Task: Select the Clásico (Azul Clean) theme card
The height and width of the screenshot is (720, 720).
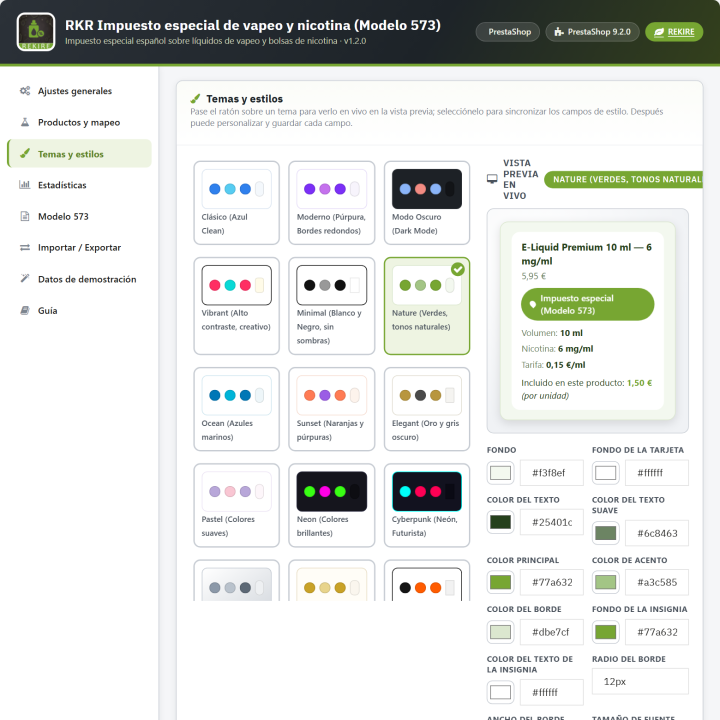Action: click(236, 203)
